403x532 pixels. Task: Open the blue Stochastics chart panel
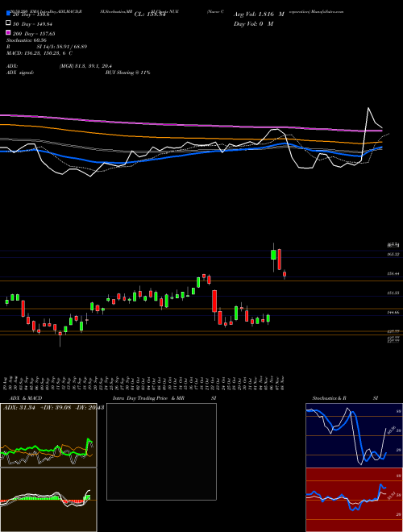(x=354, y=435)
